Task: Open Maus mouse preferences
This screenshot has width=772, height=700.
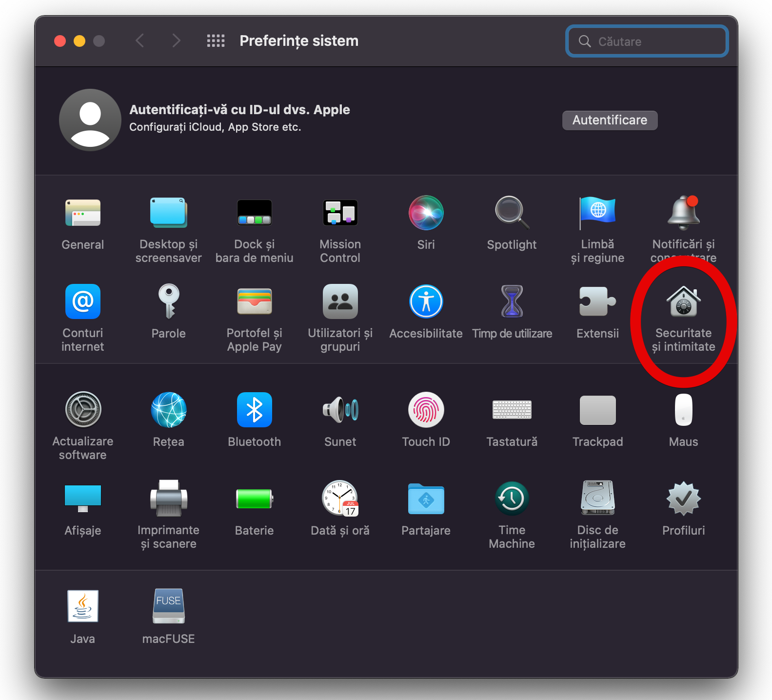Action: [x=683, y=410]
